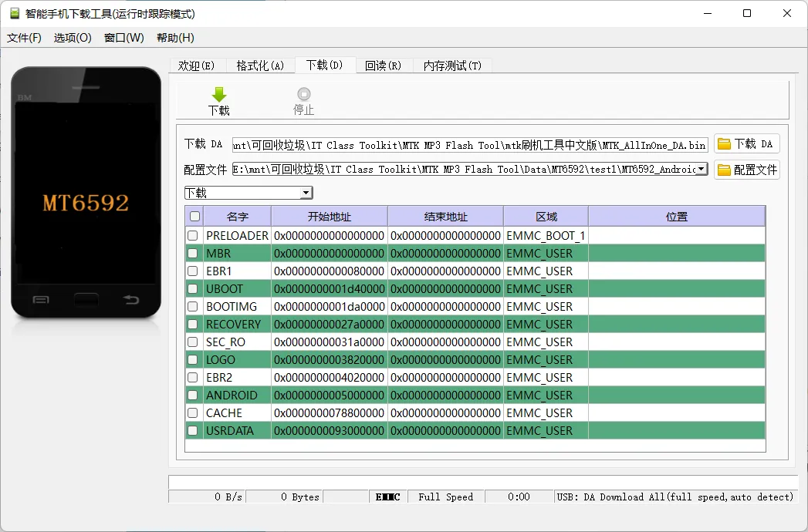Switch to the 格式化(A) tab
This screenshot has height=532, width=808.
(260, 66)
